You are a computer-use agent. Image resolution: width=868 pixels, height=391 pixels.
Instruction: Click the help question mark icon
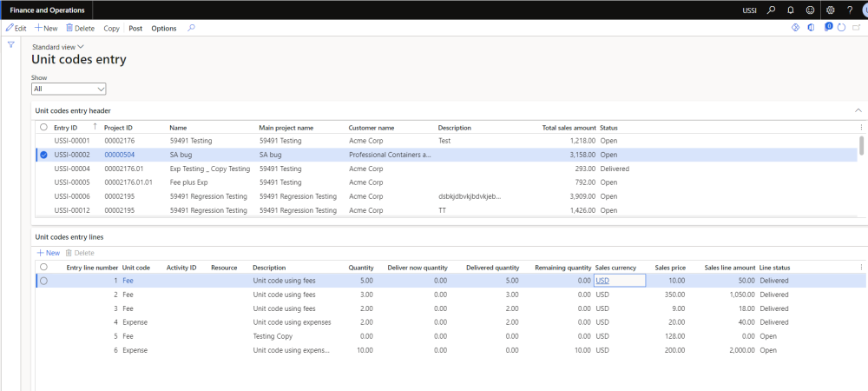click(850, 10)
